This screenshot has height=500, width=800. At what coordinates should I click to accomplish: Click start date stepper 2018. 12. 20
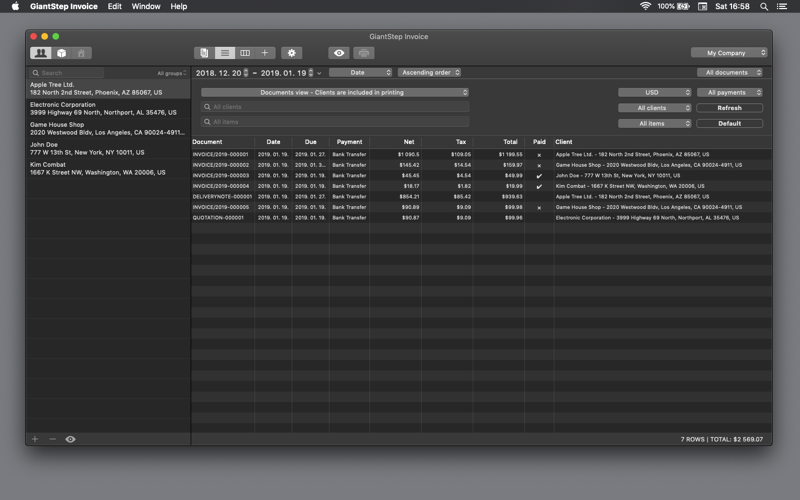(x=246, y=73)
